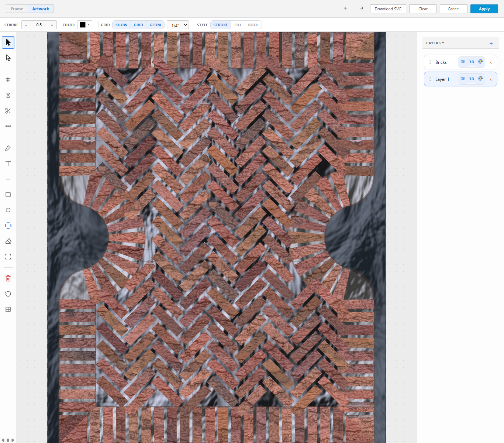Open the stroke color dropdown arrow
The width and height of the screenshot is (504, 443).
(x=89, y=25)
